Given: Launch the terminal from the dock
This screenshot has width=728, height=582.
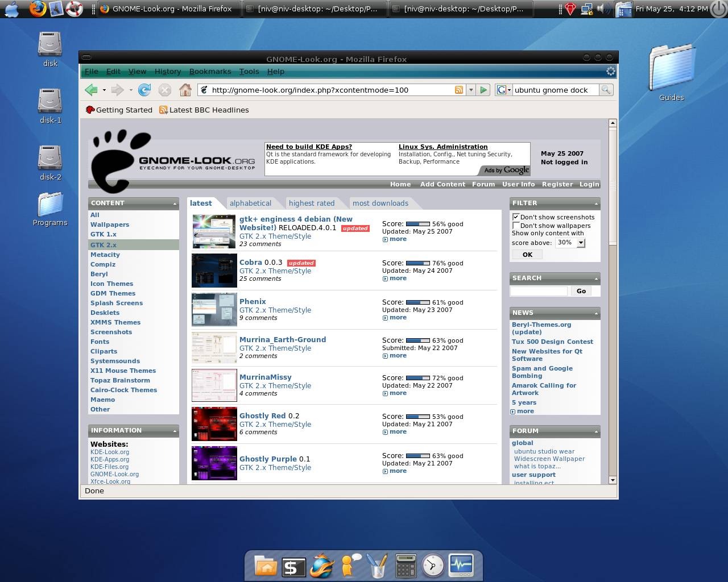Looking at the screenshot, I should [293, 566].
